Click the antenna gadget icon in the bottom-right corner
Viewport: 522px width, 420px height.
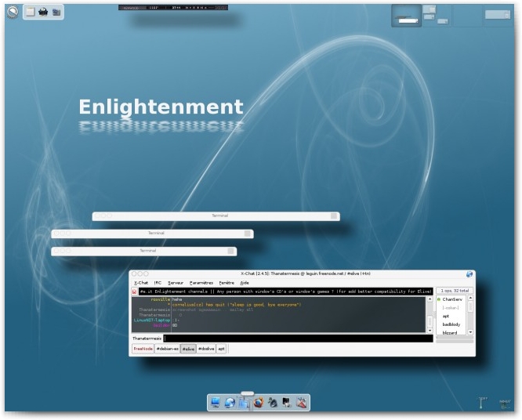pyautogui.click(x=482, y=402)
